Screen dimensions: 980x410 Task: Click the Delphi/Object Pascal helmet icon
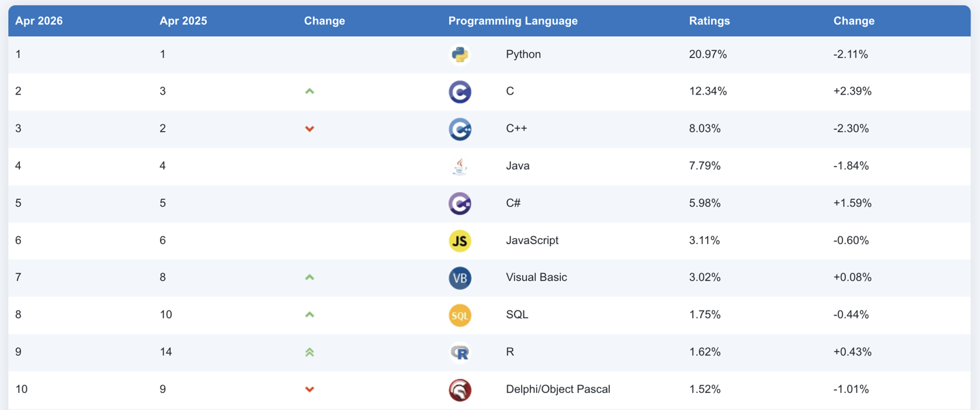click(460, 390)
